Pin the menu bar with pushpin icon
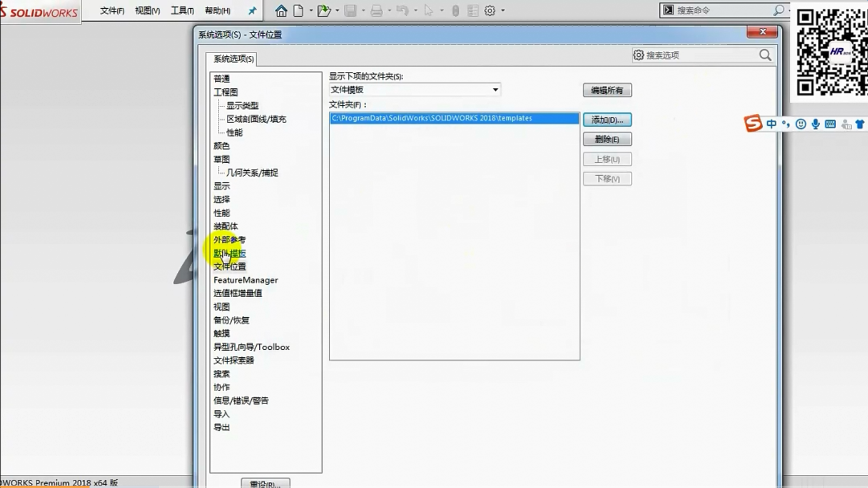 [x=252, y=10]
